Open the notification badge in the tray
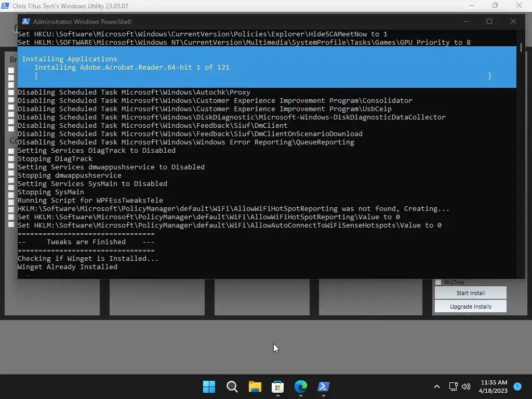This screenshot has height=399, width=532. click(x=517, y=387)
